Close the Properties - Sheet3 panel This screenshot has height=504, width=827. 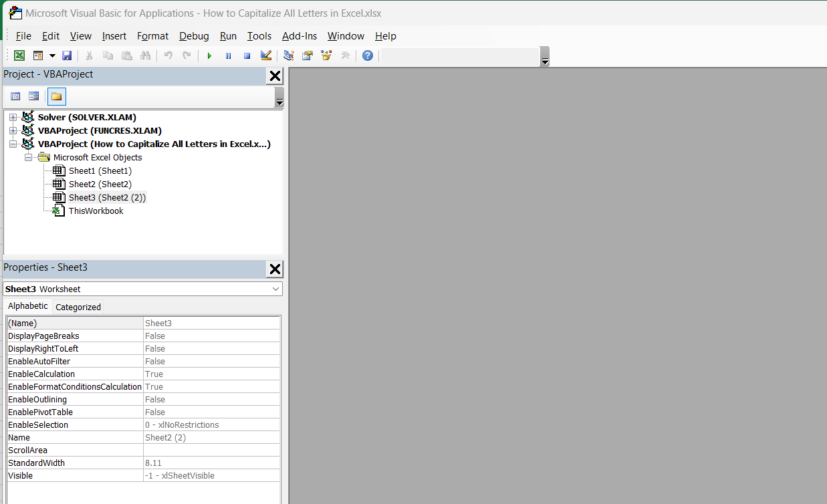tap(275, 269)
